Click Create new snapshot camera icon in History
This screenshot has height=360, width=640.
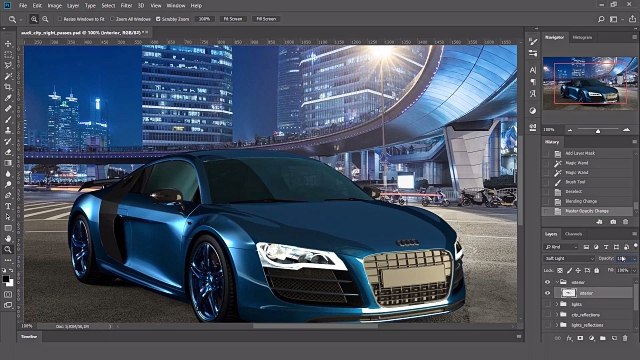tap(613, 222)
